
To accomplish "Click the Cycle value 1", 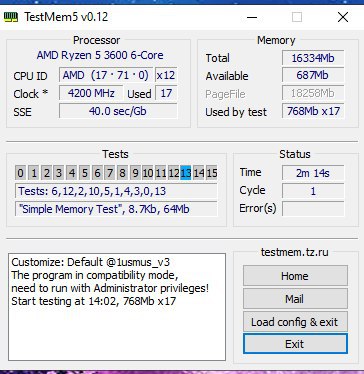I will point(313,191).
